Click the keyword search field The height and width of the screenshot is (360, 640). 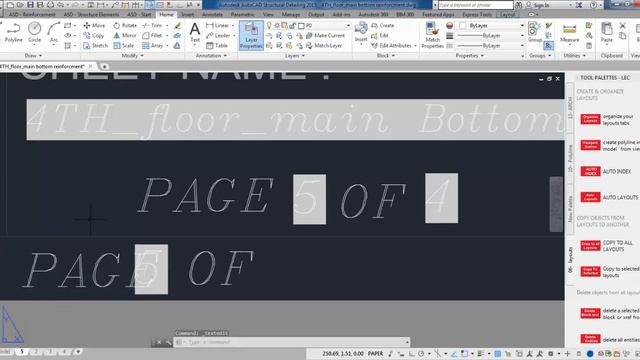point(476,5)
